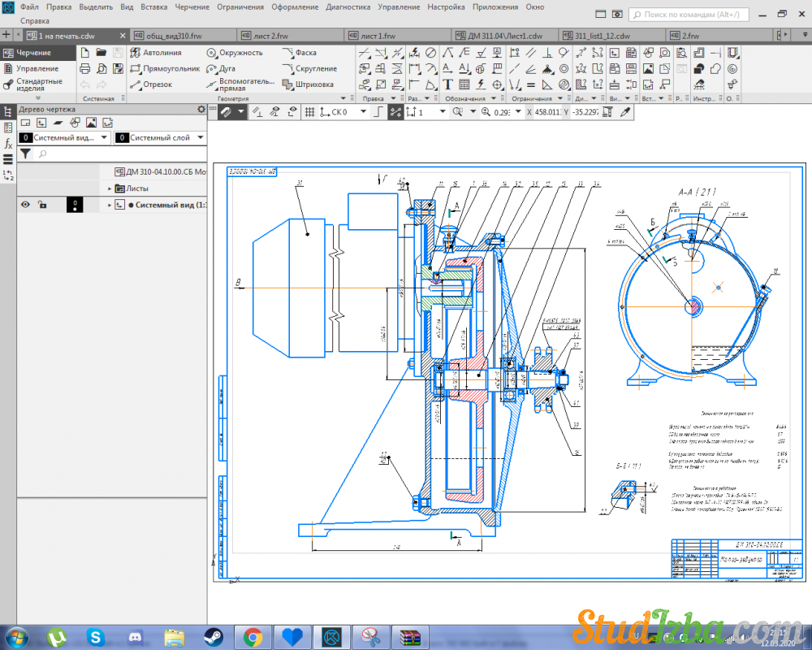
Task: Open the drawing tree settings gear
Action: 201,109
